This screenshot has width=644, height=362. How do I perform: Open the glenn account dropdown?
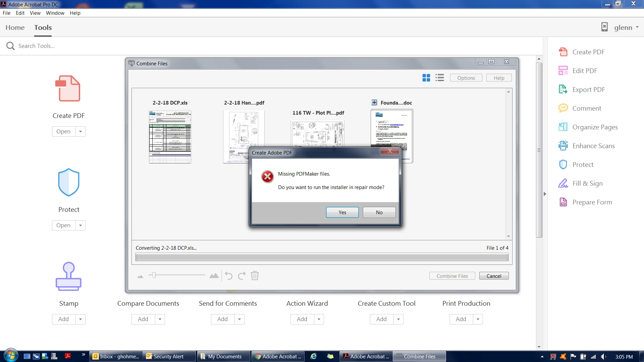[x=626, y=27]
